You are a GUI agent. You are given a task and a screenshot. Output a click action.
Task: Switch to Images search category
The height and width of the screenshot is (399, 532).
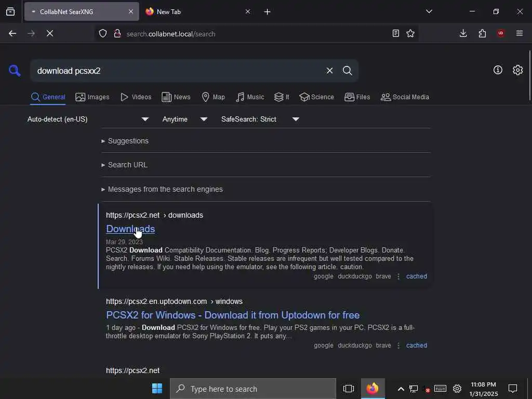(92, 97)
